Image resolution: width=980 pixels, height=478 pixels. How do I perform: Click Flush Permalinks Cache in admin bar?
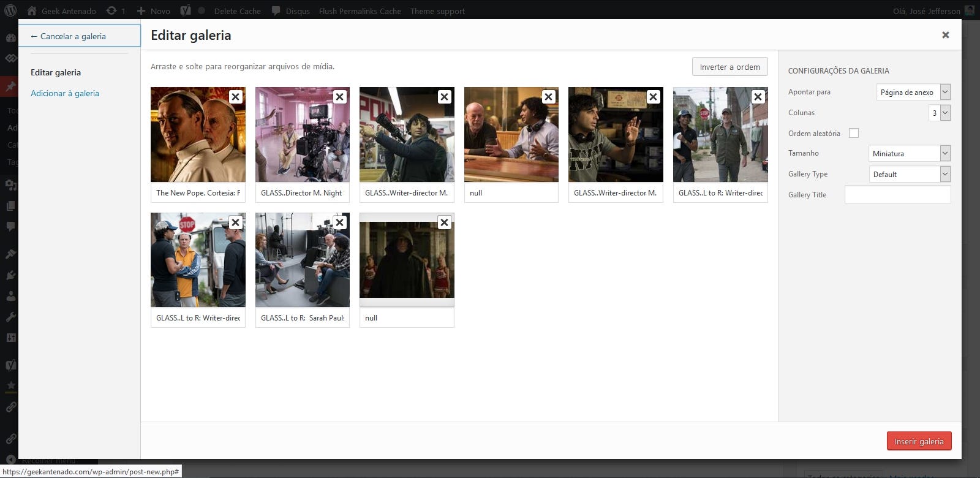(x=360, y=11)
